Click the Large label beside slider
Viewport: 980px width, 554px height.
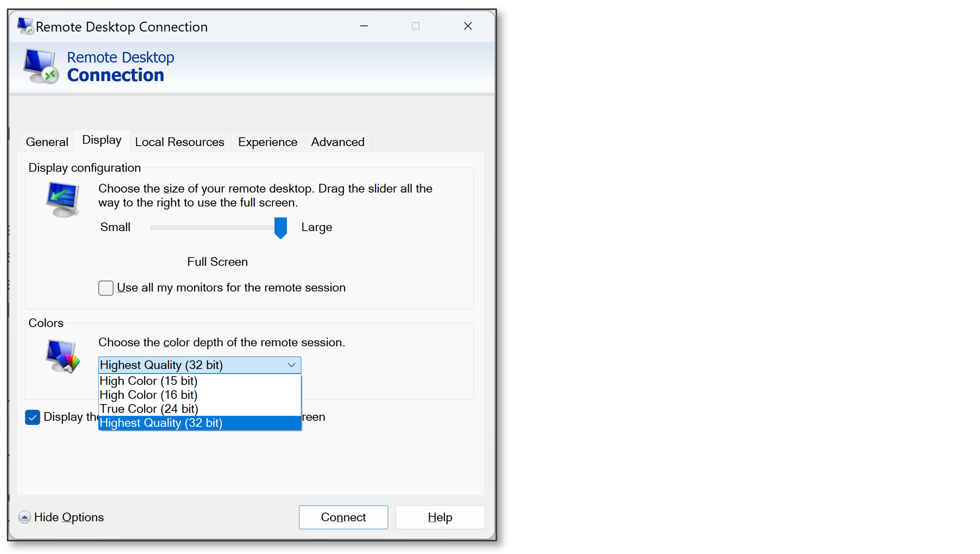click(317, 227)
